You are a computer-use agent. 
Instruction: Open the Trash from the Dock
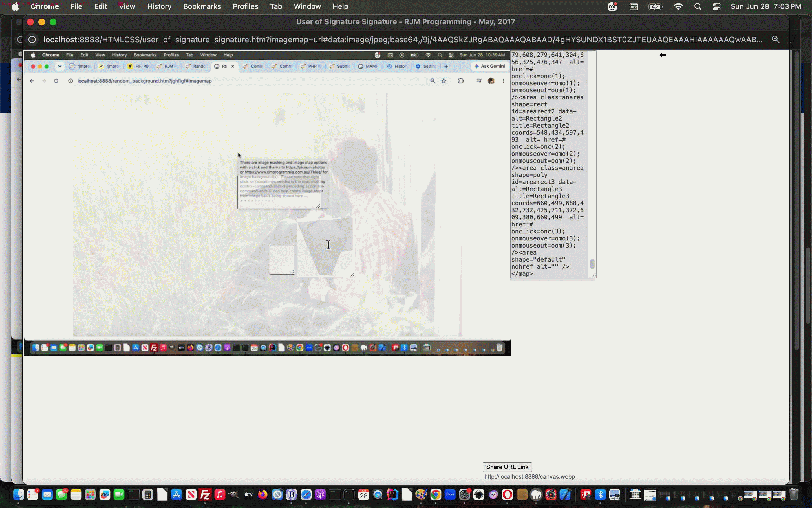point(794,494)
